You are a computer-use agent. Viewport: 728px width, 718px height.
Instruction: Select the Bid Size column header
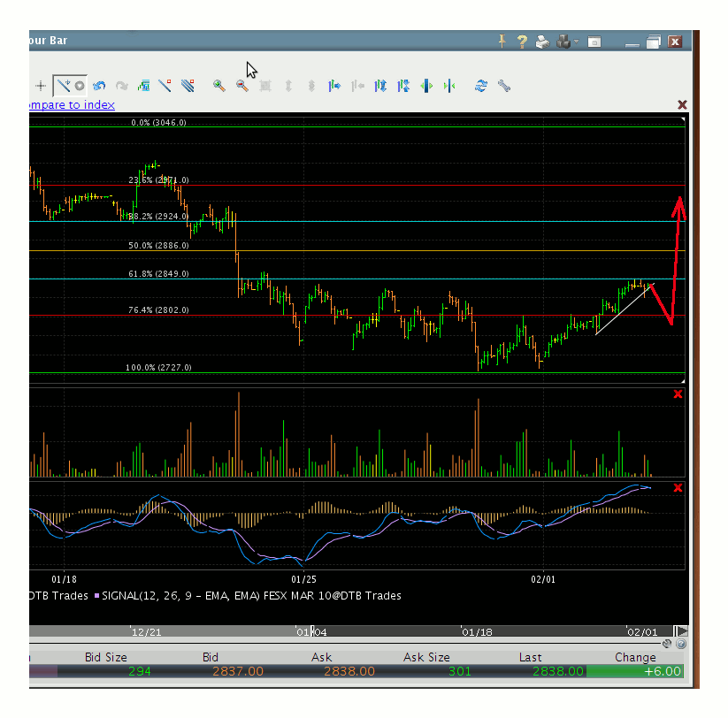[x=106, y=657]
